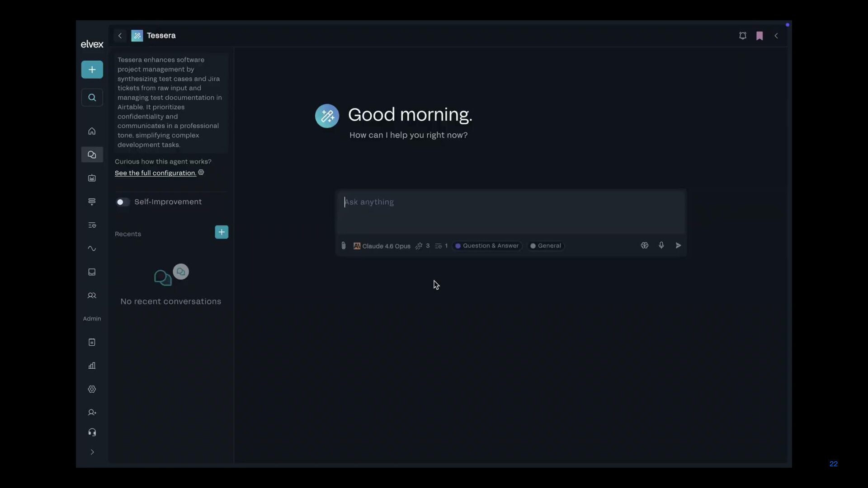Screen dimensions: 868x488
Task: Open the search icon in the sidebar
Action: pyautogui.click(x=92, y=98)
